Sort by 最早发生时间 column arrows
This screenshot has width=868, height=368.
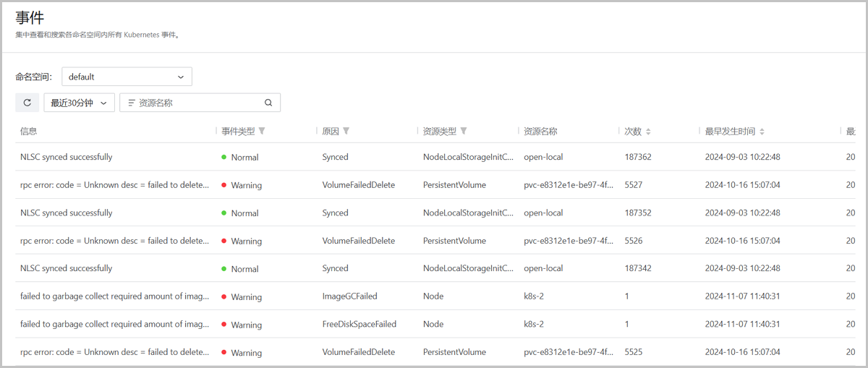click(762, 132)
